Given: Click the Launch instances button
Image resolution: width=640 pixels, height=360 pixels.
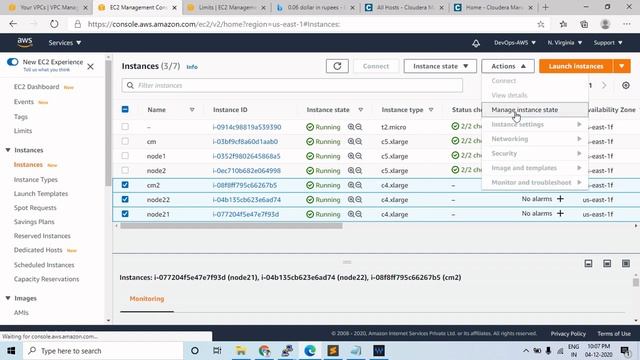Looking at the screenshot, I should click(x=576, y=66).
